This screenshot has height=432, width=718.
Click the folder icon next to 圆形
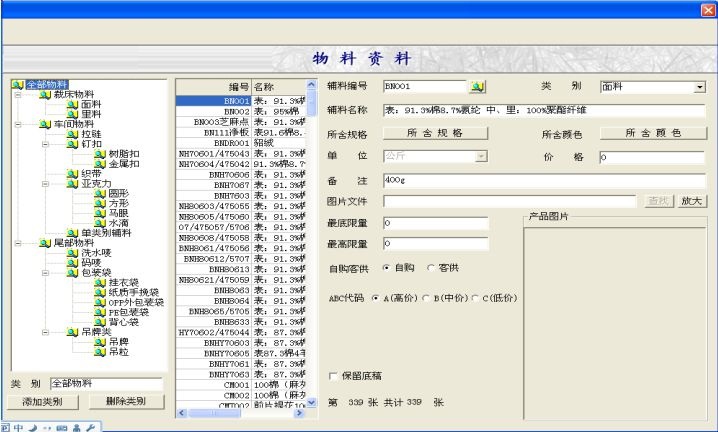[100, 193]
